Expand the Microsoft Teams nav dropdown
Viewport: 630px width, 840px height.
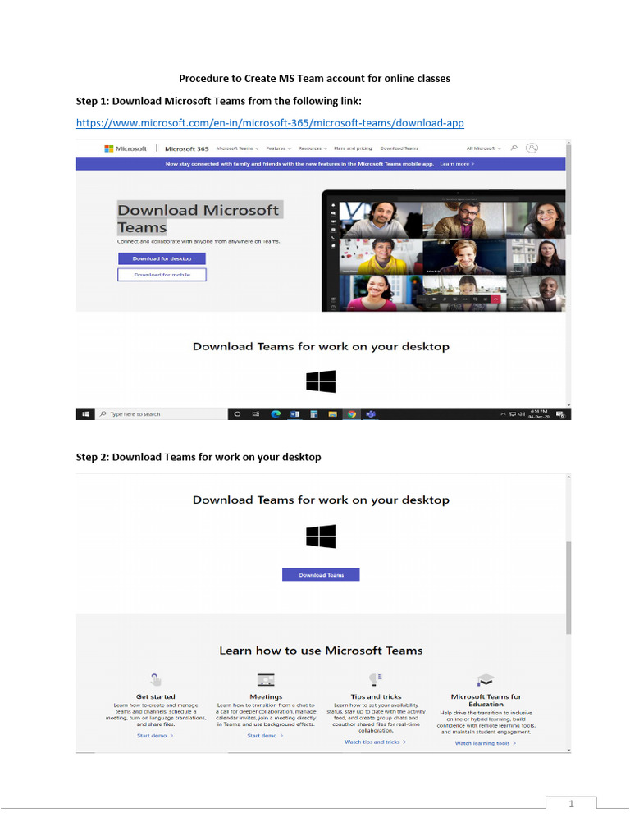(237, 148)
